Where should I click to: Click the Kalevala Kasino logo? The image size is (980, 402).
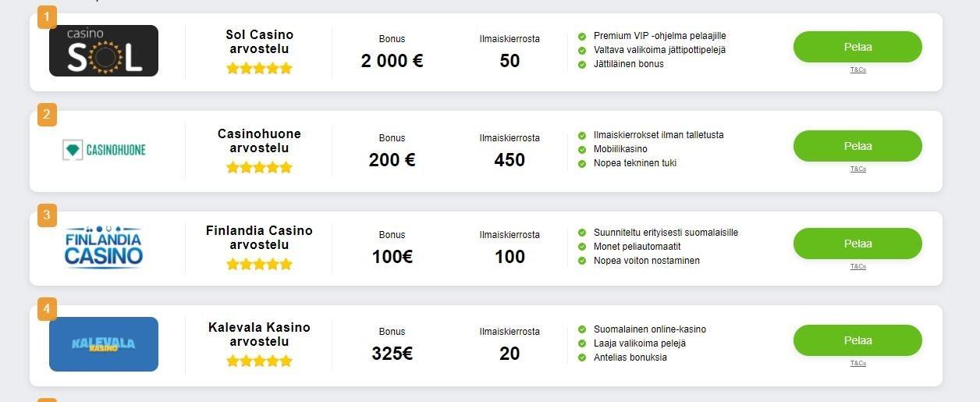click(104, 344)
